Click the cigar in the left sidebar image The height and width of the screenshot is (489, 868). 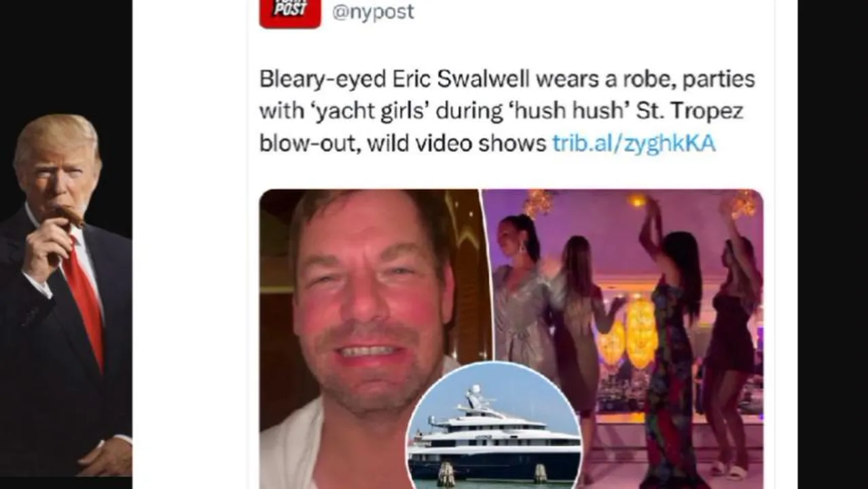69,216
